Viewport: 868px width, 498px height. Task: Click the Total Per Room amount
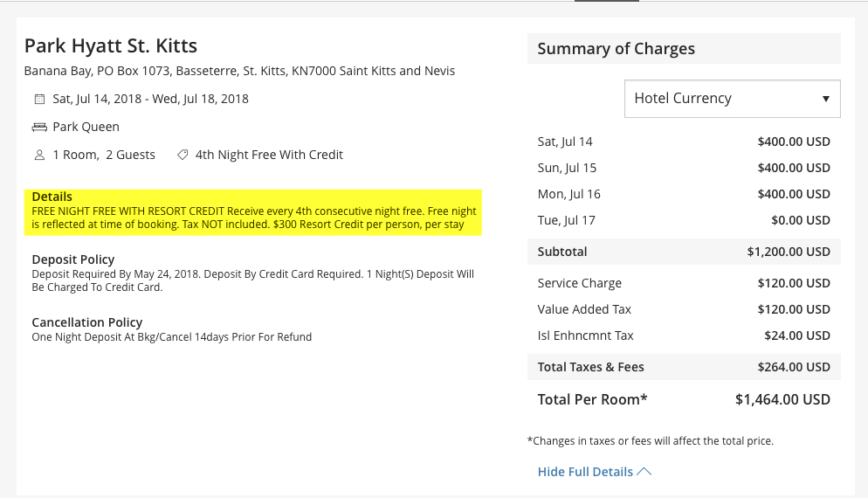tap(782, 399)
